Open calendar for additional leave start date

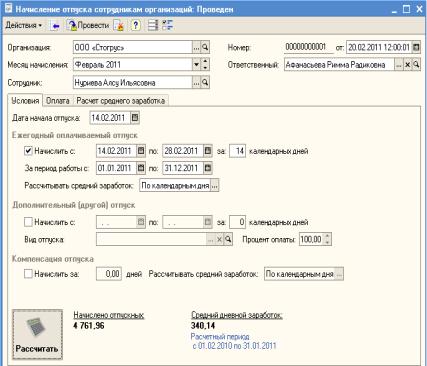tap(141, 222)
